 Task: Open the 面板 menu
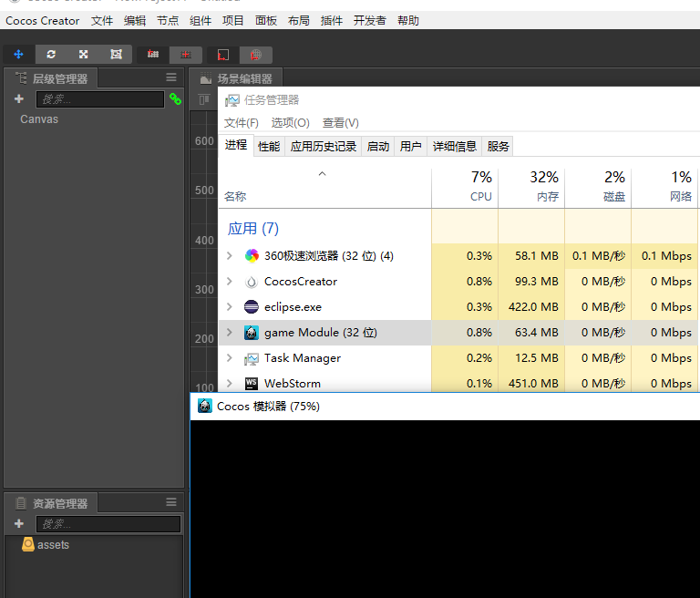tap(266, 21)
